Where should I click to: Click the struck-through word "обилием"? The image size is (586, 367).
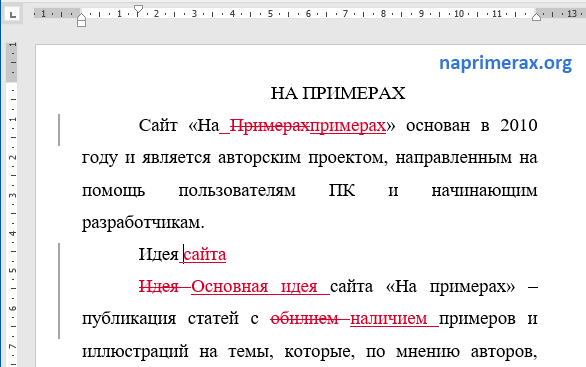tap(304, 319)
